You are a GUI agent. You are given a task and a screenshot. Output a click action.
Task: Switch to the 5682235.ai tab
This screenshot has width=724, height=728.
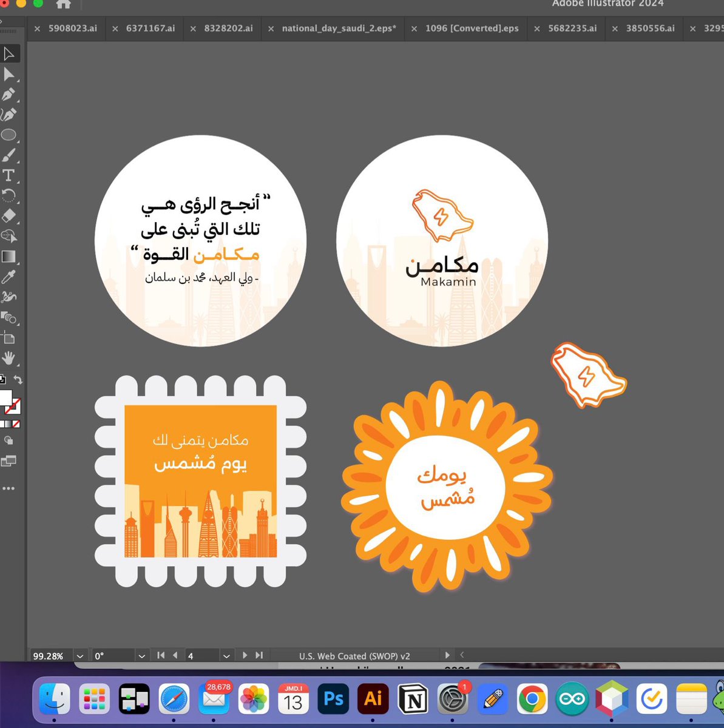tap(572, 29)
